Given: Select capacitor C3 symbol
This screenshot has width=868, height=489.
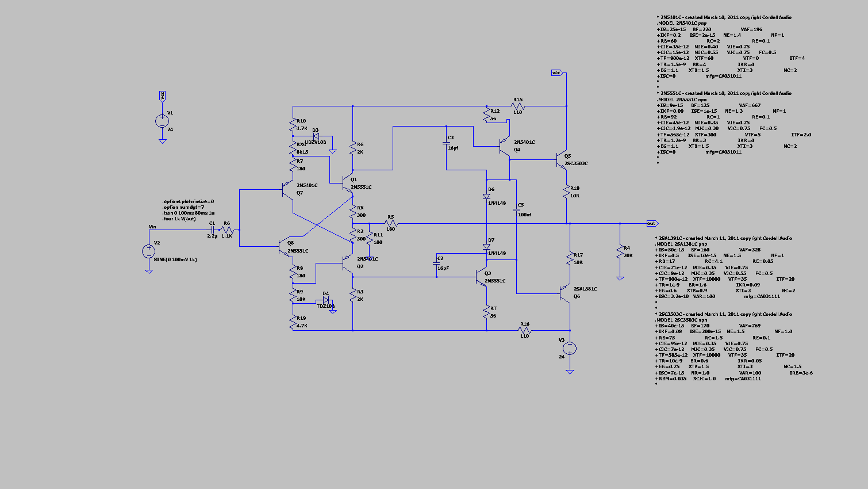Looking at the screenshot, I should tap(447, 143).
